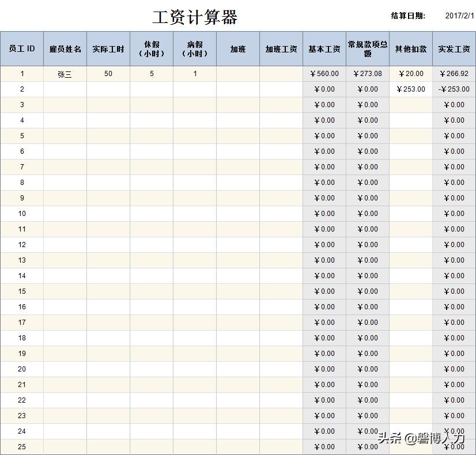Select the 基本工资 column header
The image size is (476, 455).
coord(323,48)
